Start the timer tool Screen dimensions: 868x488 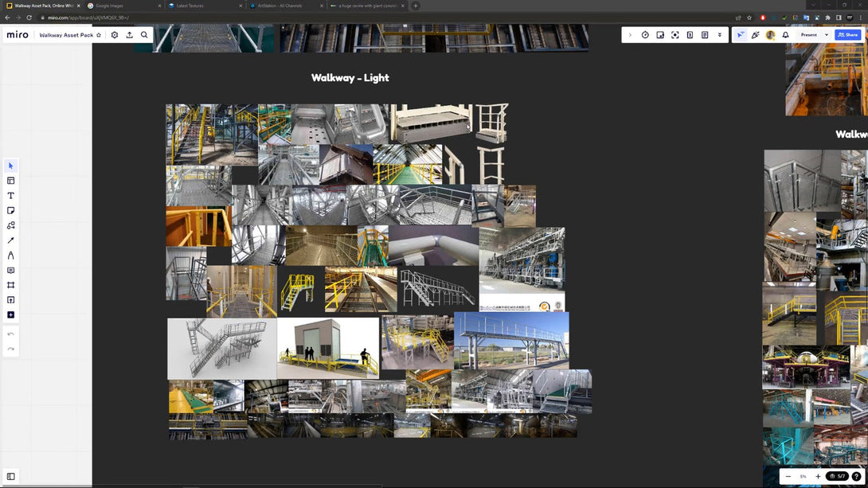point(645,35)
